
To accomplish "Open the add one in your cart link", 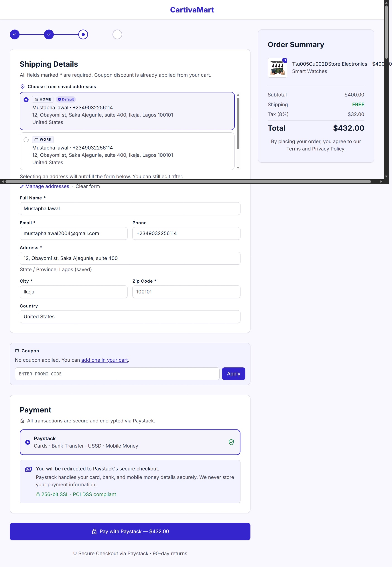I will [105, 360].
